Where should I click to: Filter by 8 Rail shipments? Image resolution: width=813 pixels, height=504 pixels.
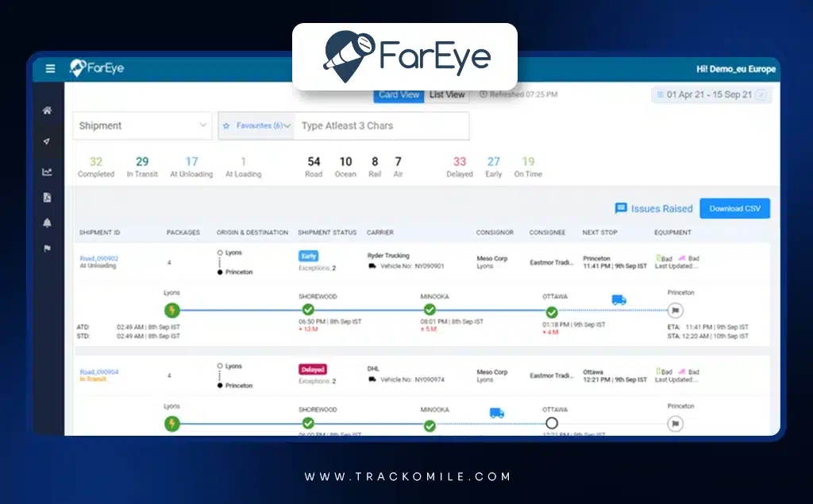(x=375, y=167)
